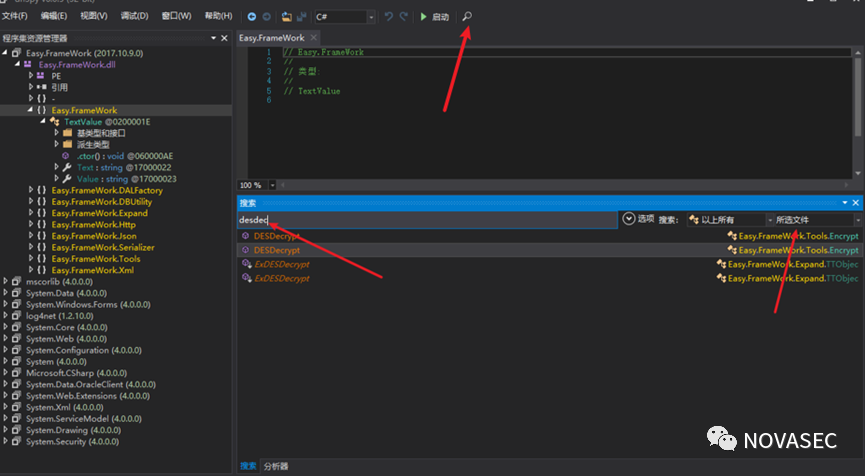Select Microsoft.CSharp (4.0.0.0) assembly
865x476 pixels.
(x=77, y=373)
